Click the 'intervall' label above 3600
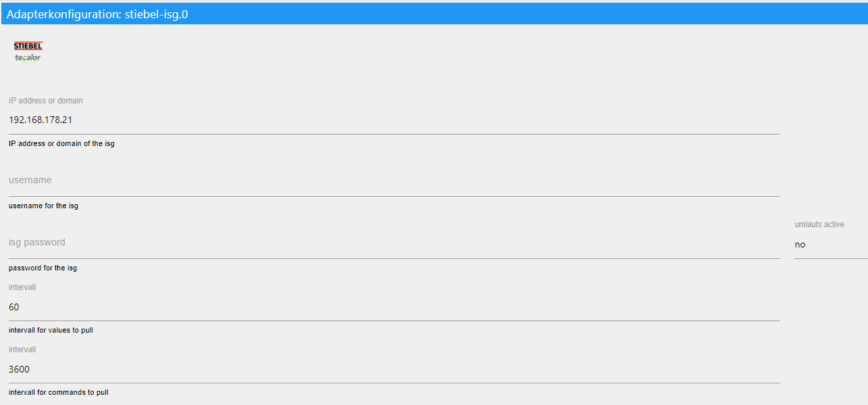The image size is (868, 405). [22, 350]
